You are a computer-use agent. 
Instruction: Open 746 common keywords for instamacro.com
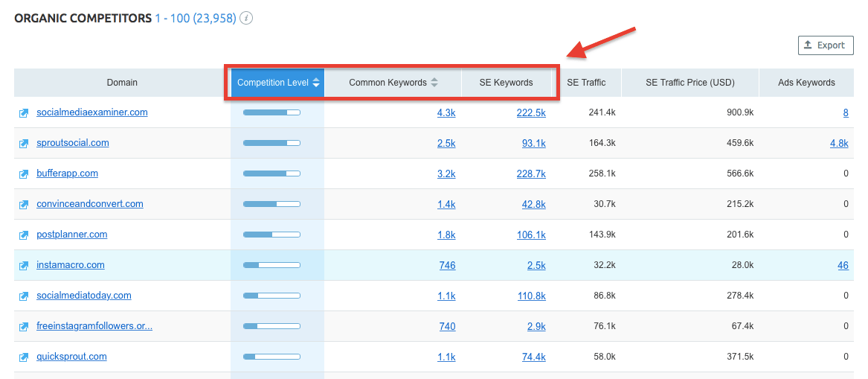[447, 265]
